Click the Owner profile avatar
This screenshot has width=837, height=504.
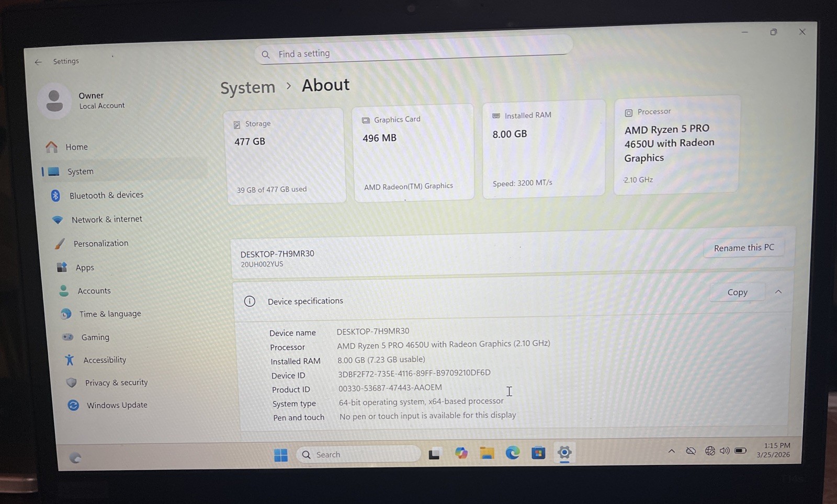[x=54, y=100]
